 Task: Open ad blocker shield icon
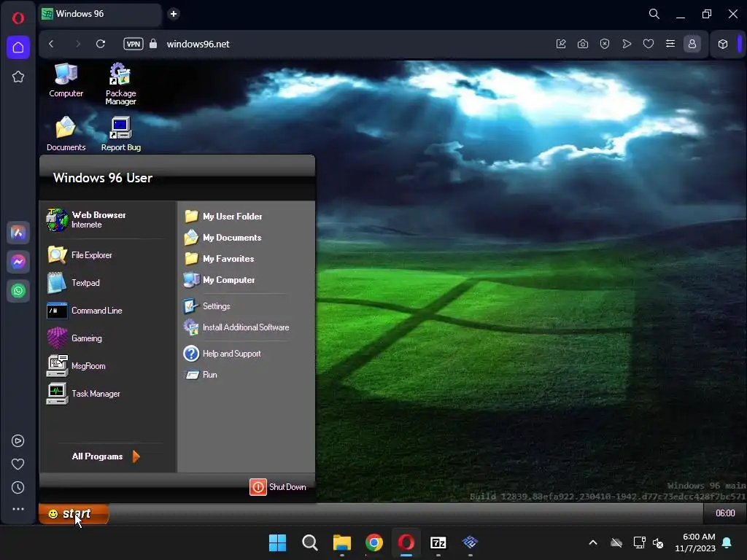point(605,44)
